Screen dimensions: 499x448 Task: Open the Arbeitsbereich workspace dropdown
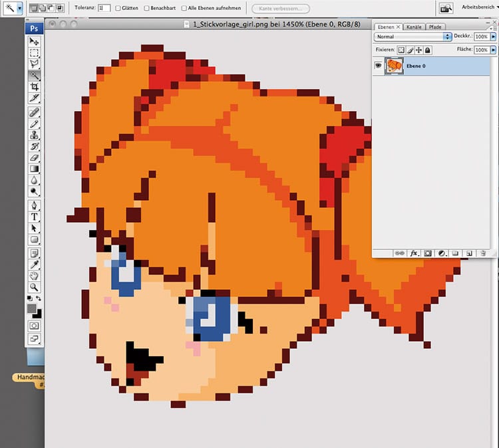(476, 8)
